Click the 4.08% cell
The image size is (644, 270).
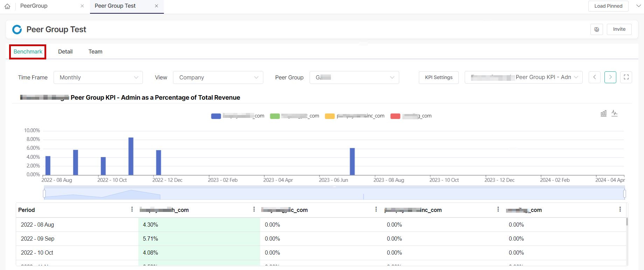(199, 253)
